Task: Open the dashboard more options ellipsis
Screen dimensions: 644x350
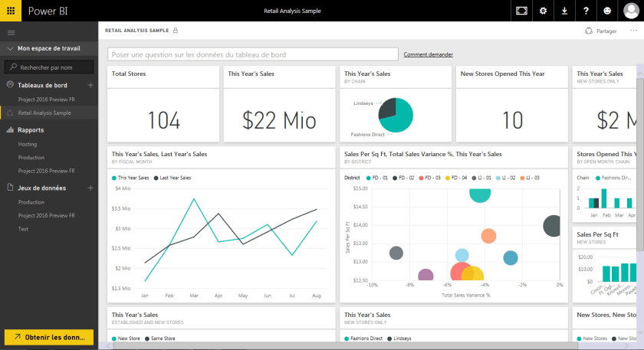Action: coord(632,31)
